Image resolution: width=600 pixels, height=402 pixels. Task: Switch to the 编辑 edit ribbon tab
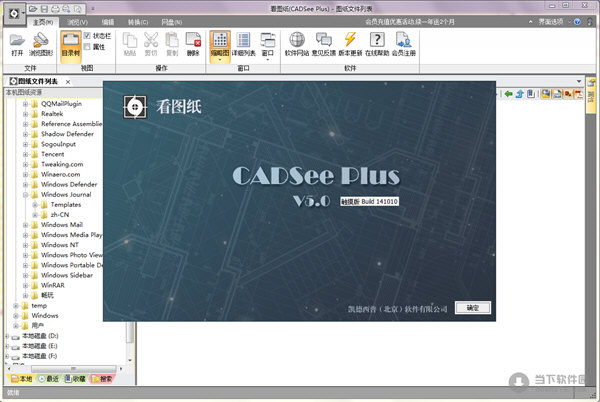pyautogui.click(x=108, y=22)
